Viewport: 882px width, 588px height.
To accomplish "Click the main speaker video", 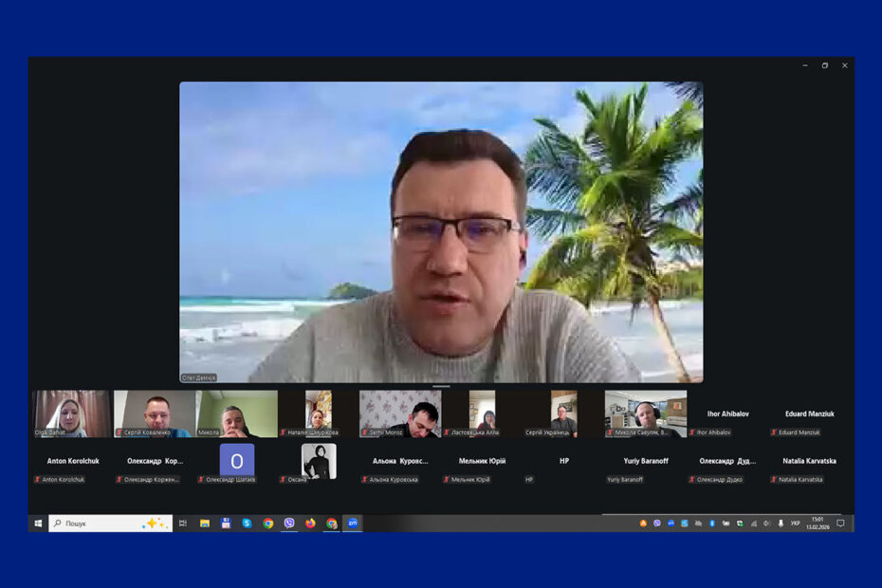I will [x=441, y=231].
